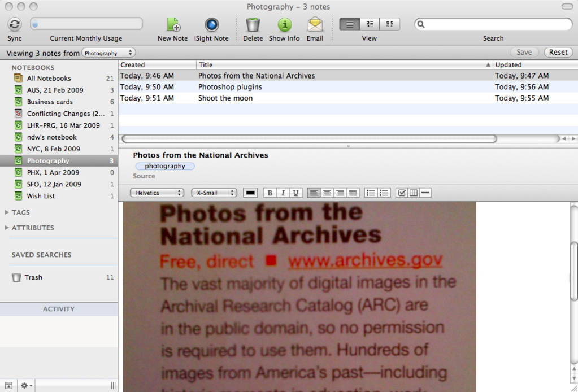Image resolution: width=578 pixels, height=392 pixels.
Task: Click in the Search field
Action: click(493, 24)
